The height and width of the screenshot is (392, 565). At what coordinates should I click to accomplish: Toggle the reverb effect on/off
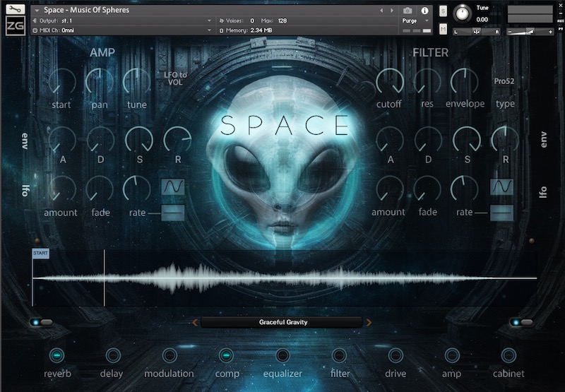pyautogui.click(x=57, y=355)
